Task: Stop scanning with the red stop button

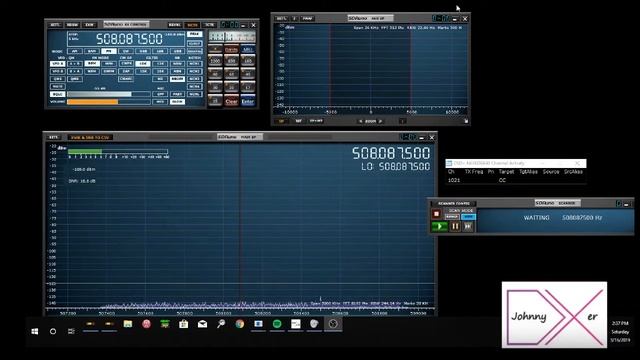Action: pyautogui.click(x=436, y=213)
